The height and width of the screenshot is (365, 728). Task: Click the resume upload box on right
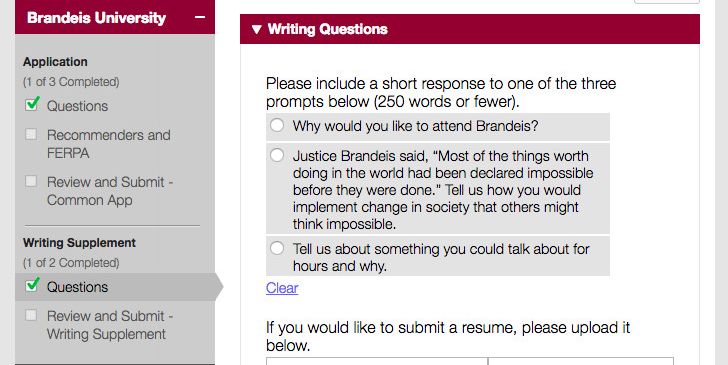pyautogui.click(x=581, y=361)
